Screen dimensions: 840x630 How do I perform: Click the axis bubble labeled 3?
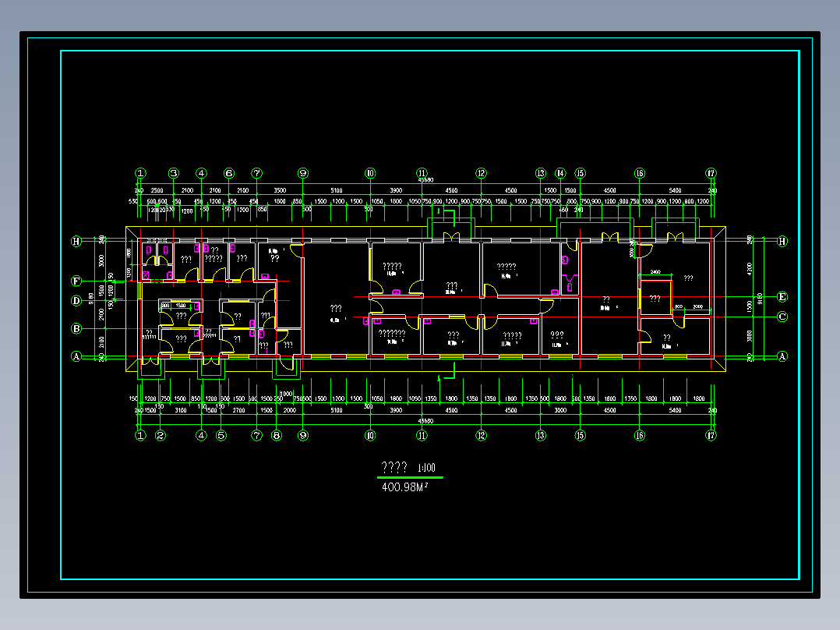click(x=174, y=173)
